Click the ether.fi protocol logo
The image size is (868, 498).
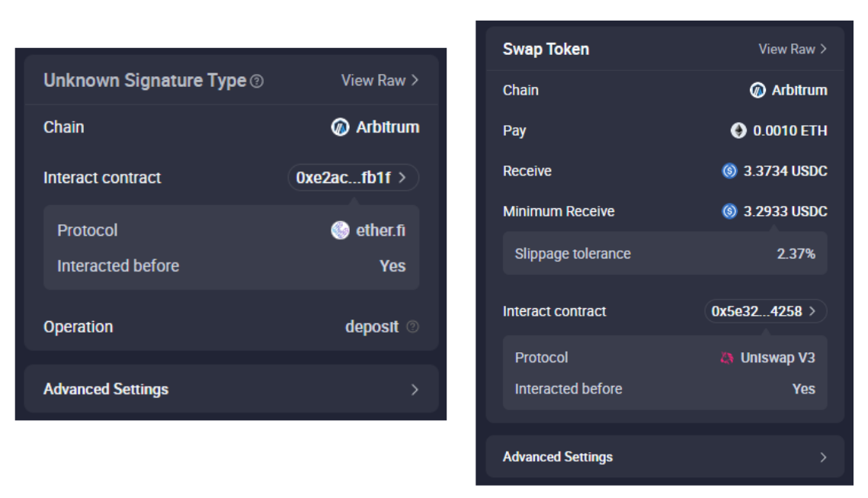341,230
